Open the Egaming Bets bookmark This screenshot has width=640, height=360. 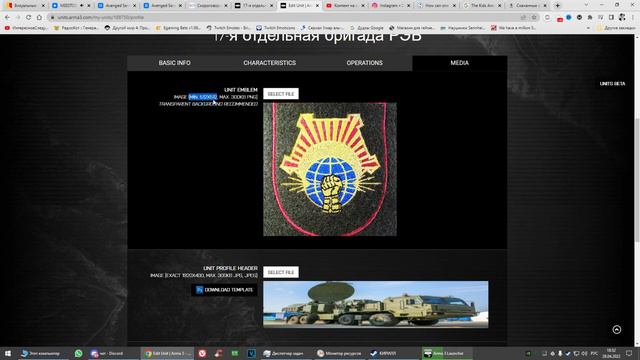pyautogui.click(x=178, y=28)
